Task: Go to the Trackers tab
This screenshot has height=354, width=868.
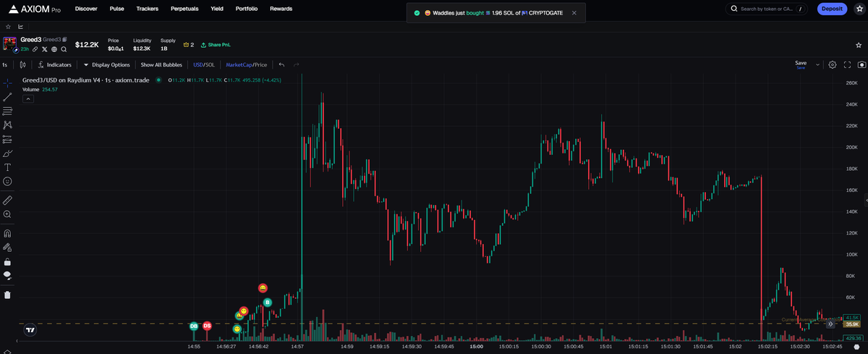Action: [147, 9]
